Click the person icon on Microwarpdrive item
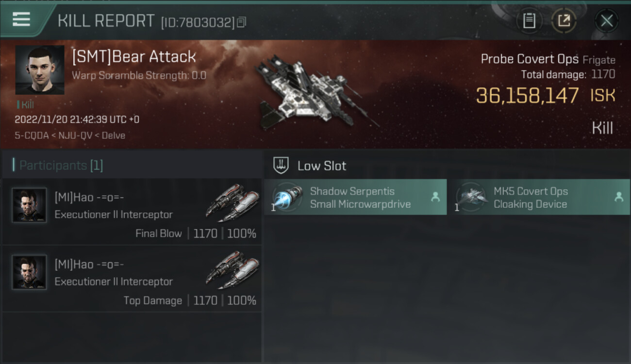Viewport: 631px width, 364px height. 435,197
